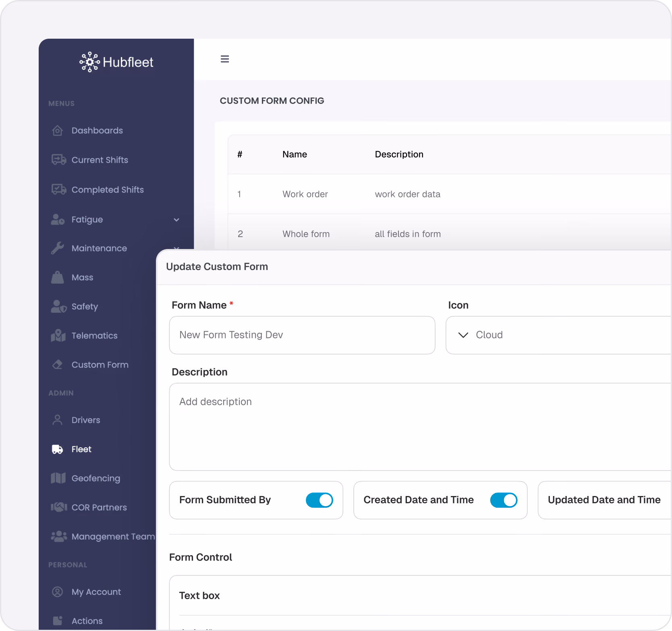The width and height of the screenshot is (672, 631).
Task: Click the Maintenance wrench icon
Action: 58,248
